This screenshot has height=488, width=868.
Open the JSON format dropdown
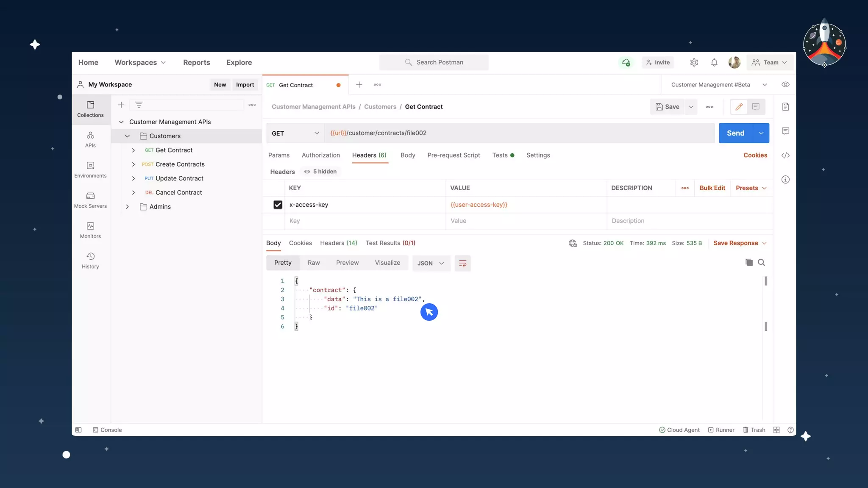(431, 263)
